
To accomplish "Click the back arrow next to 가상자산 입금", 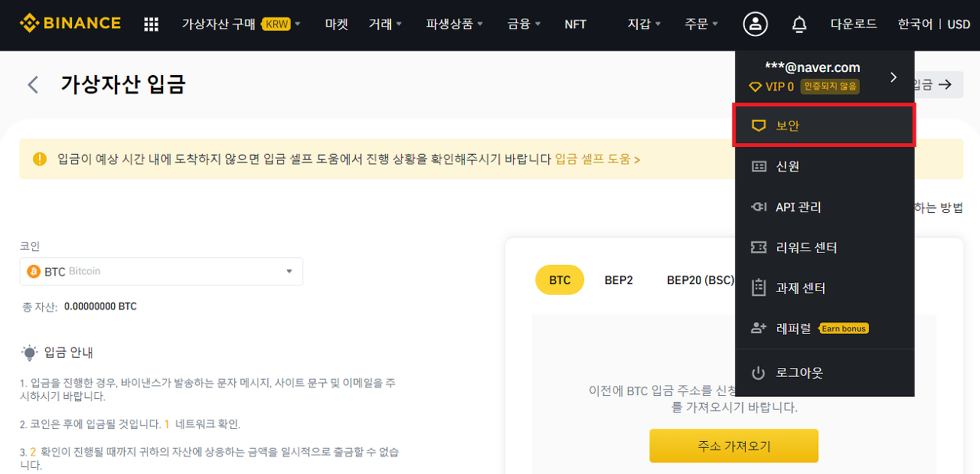I will [x=32, y=84].
